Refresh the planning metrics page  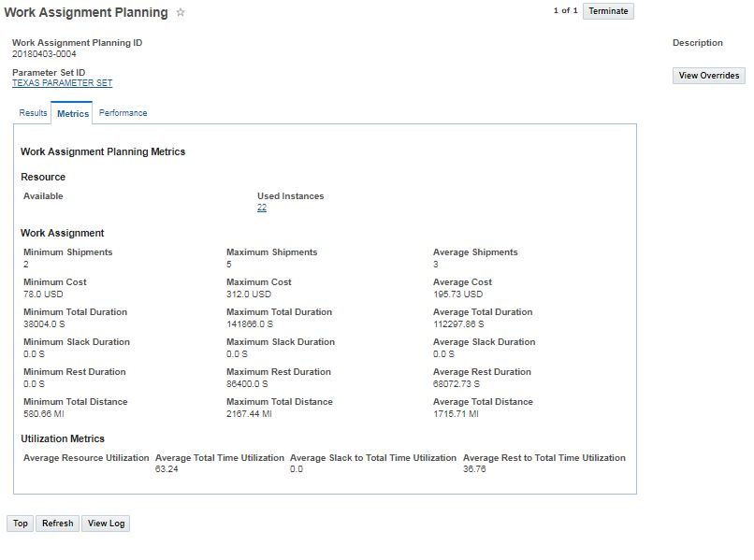pos(57,524)
